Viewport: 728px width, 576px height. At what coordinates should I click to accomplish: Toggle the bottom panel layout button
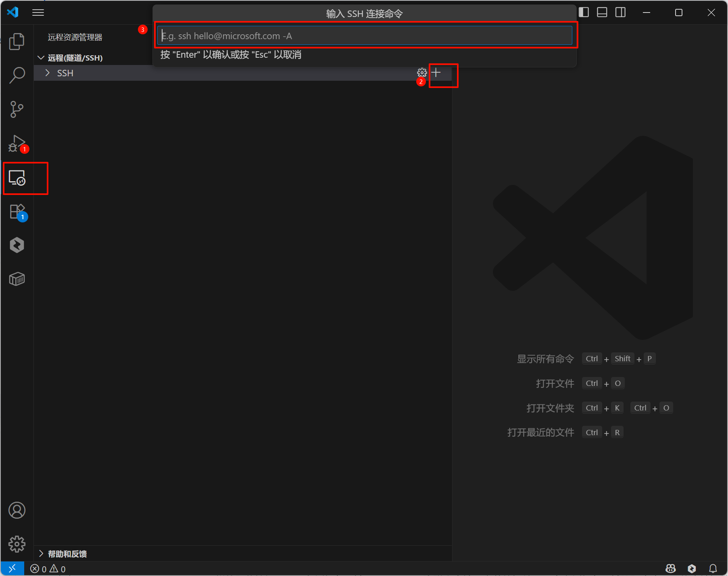coord(602,13)
